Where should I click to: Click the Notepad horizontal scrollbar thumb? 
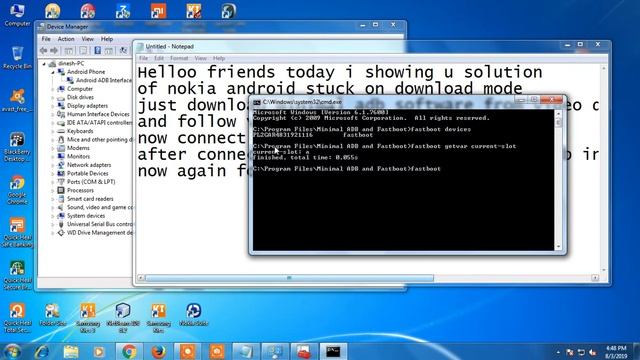click(x=289, y=278)
